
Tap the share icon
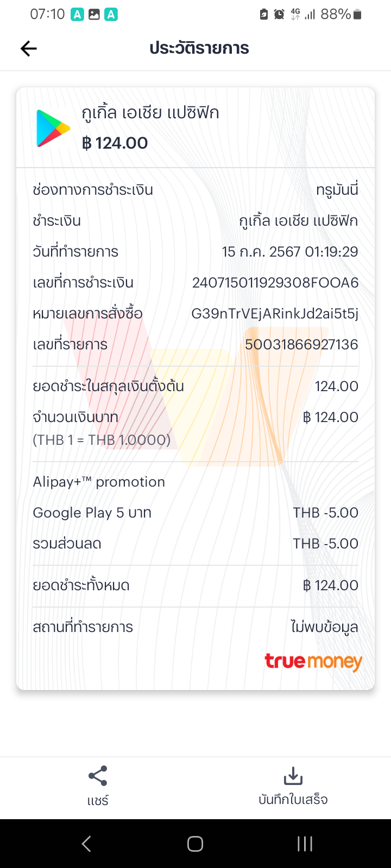98,776
